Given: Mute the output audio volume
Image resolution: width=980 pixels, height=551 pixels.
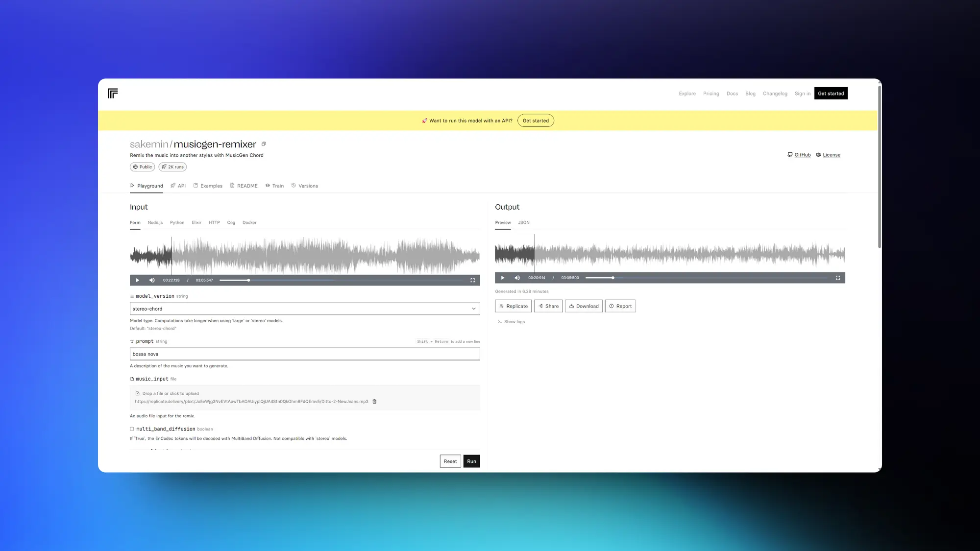Looking at the screenshot, I should [x=517, y=278].
